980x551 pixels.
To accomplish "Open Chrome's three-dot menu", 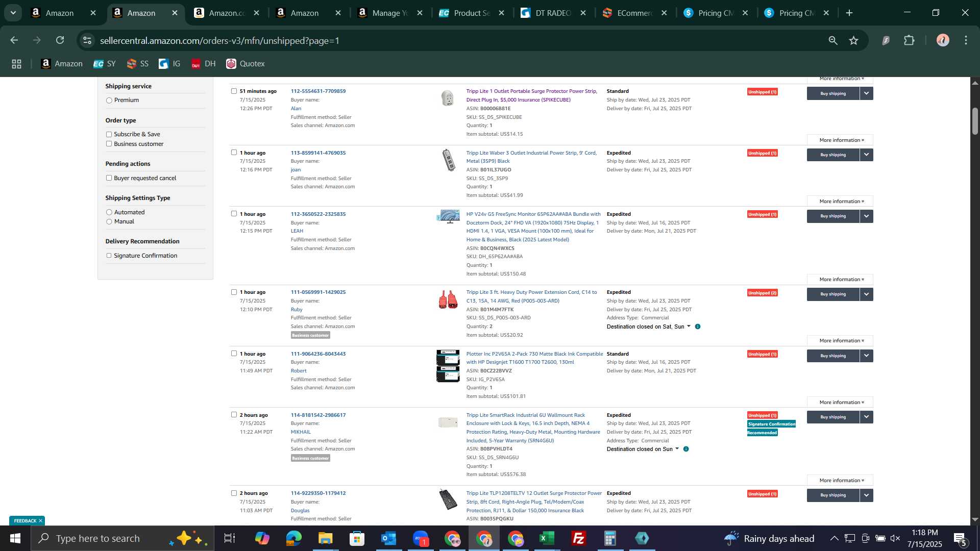I will tap(966, 40).
